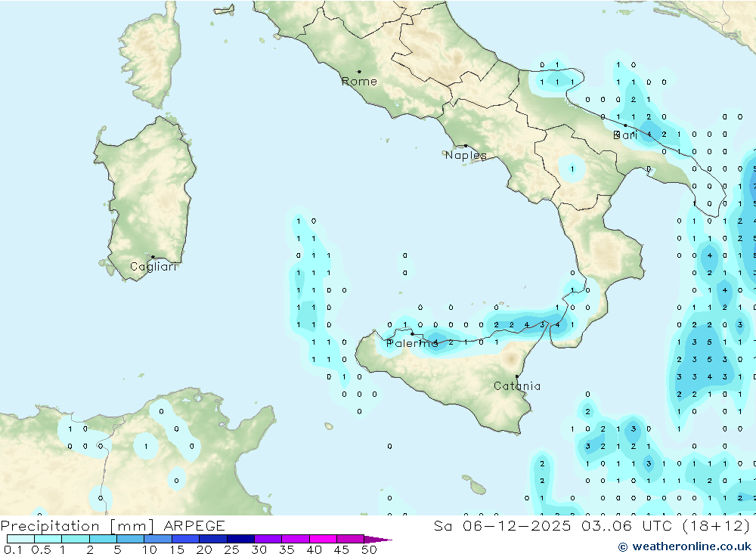The width and height of the screenshot is (756, 554).
Task: Click the island of Malta on the map
Action: 478,488
